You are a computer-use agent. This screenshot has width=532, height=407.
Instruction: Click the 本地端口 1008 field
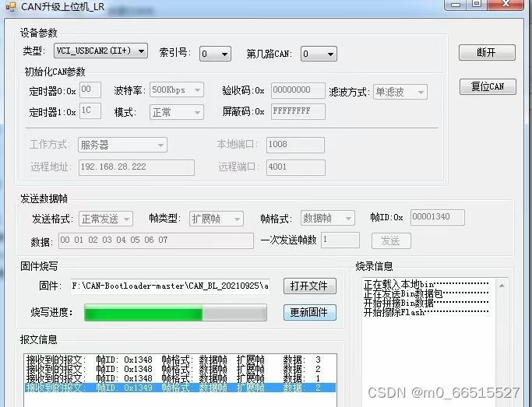pyautogui.click(x=295, y=145)
